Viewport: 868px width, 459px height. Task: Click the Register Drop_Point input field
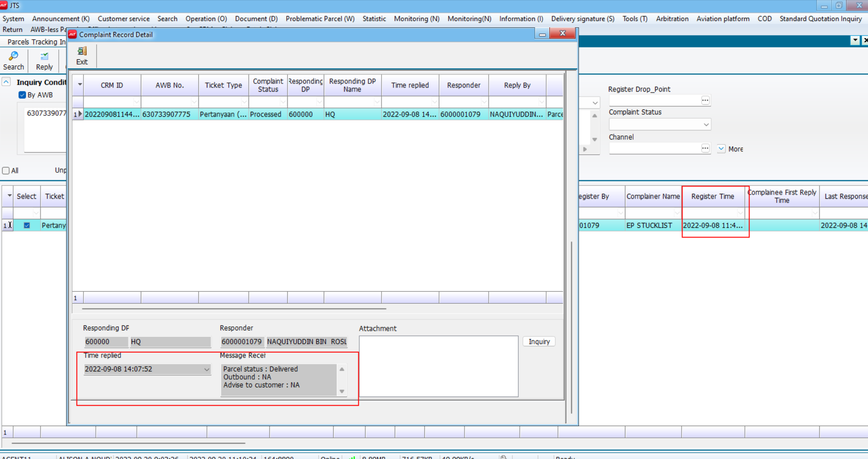click(655, 100)
